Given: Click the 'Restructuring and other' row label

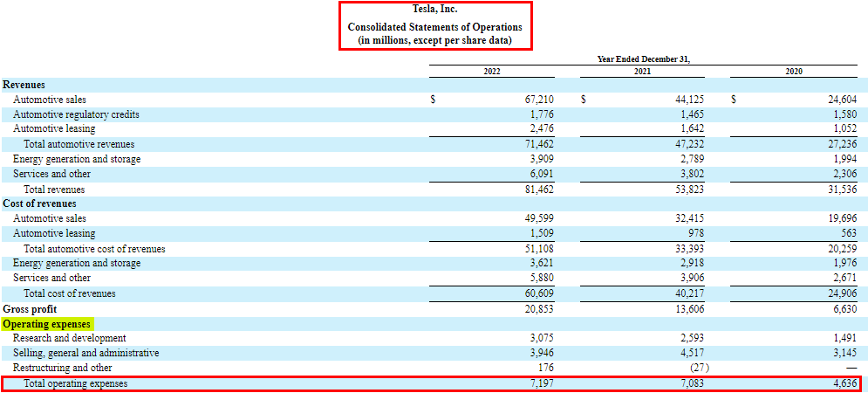Looking at the screenshot, I should coord(62,368).
